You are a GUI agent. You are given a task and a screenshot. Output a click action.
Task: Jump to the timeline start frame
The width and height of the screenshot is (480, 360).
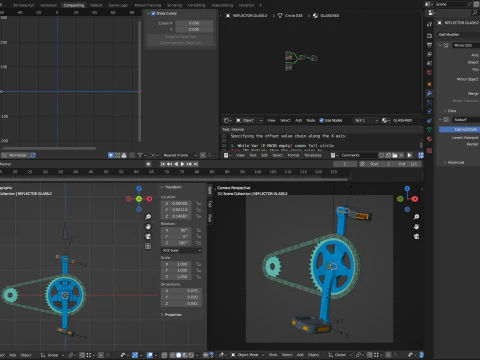pos(163,164)
